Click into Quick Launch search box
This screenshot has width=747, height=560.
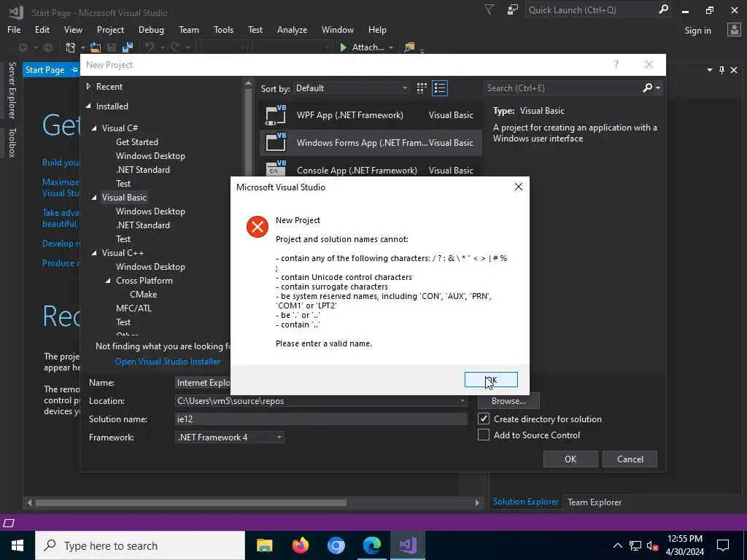pos(592,9)
